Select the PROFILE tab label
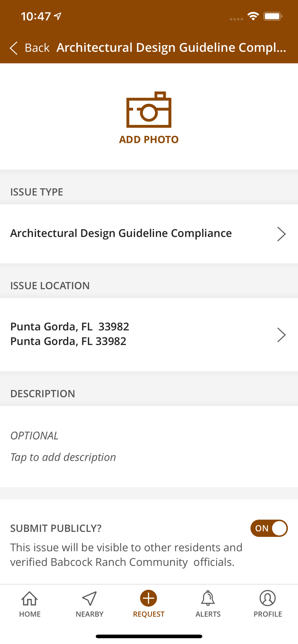 [x=268, y=614]
